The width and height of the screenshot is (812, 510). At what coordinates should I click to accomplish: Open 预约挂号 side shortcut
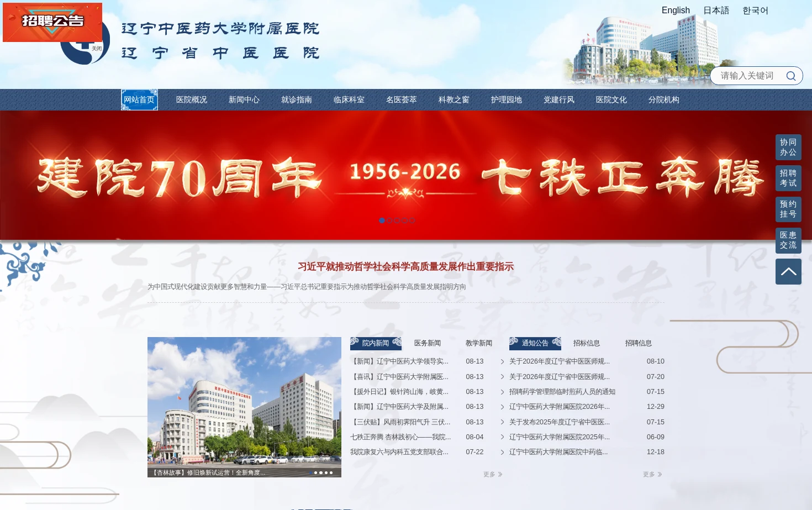click(788, 209)
